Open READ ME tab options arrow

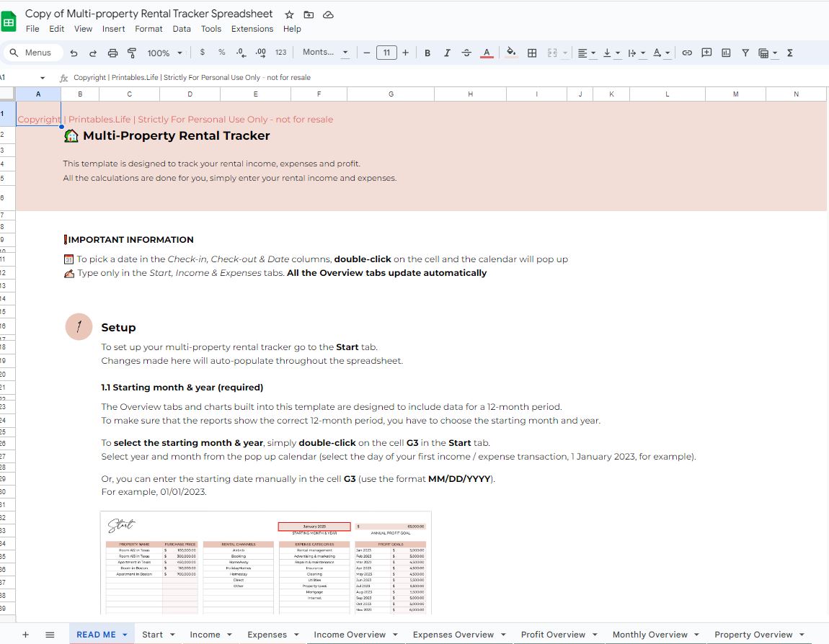pyautogui.click(x=125, y=635)
